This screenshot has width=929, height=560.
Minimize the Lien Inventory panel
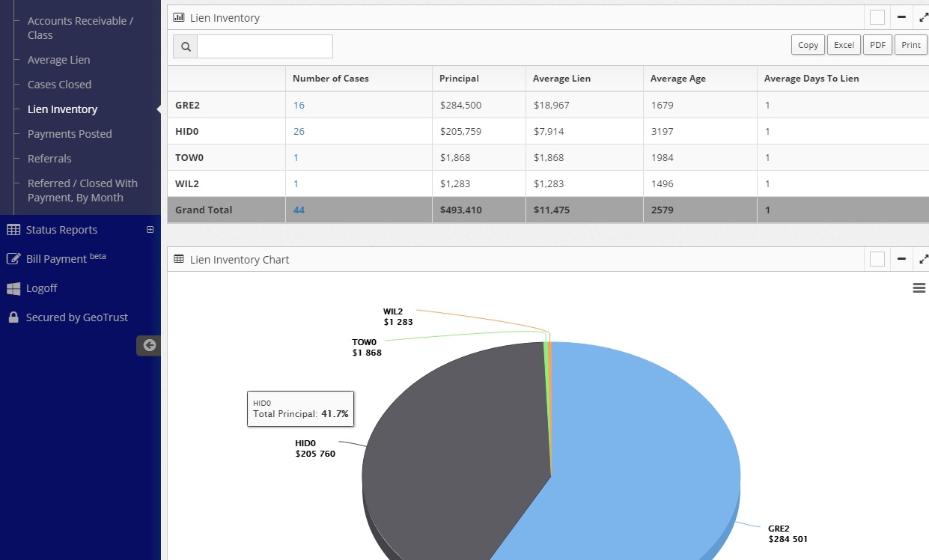point(901,17)
